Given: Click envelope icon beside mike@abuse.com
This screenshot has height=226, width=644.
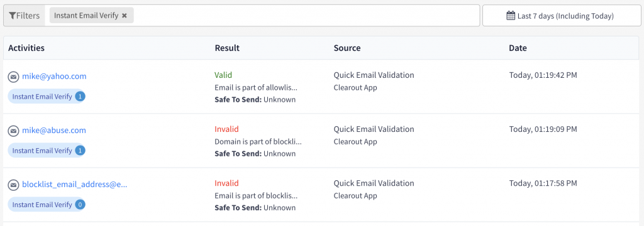Looking at the screenshot, I should click(14, 131).
